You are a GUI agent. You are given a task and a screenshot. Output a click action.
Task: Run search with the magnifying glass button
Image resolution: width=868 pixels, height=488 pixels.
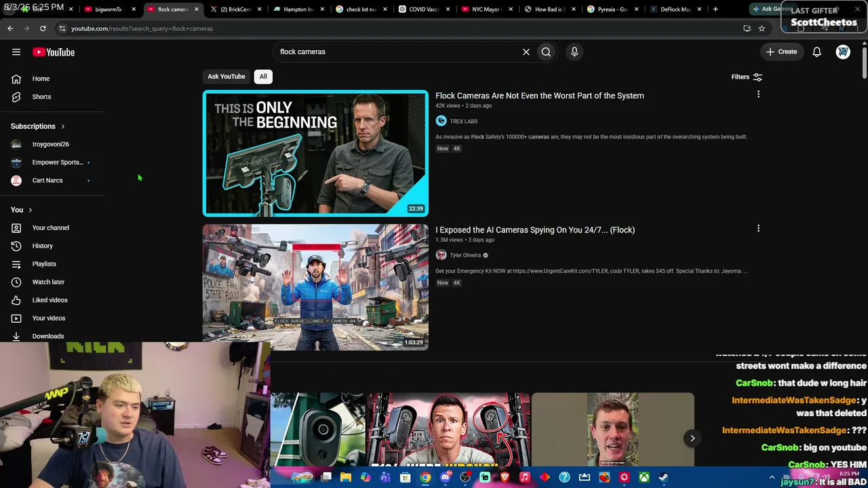click(546, 52)
